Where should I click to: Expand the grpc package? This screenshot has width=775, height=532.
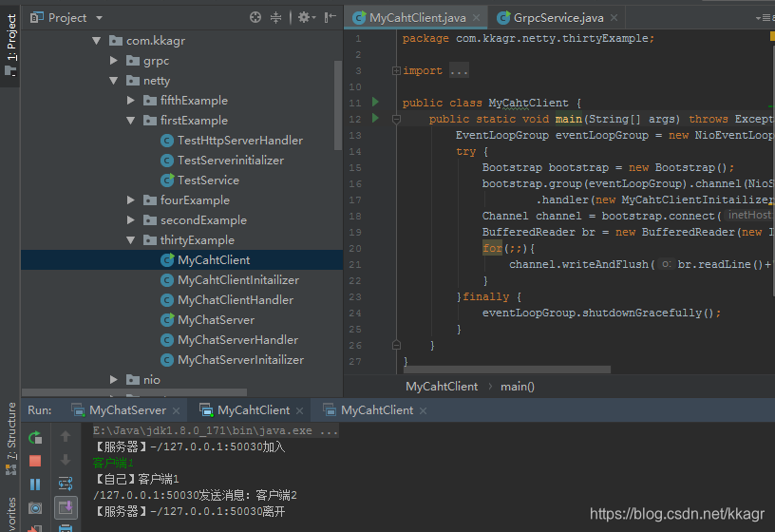pyautogui.click(x=114, y=60)
